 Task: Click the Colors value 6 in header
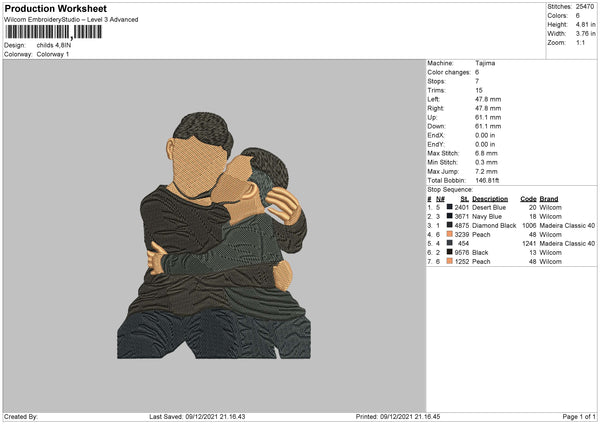pos(577,16)
